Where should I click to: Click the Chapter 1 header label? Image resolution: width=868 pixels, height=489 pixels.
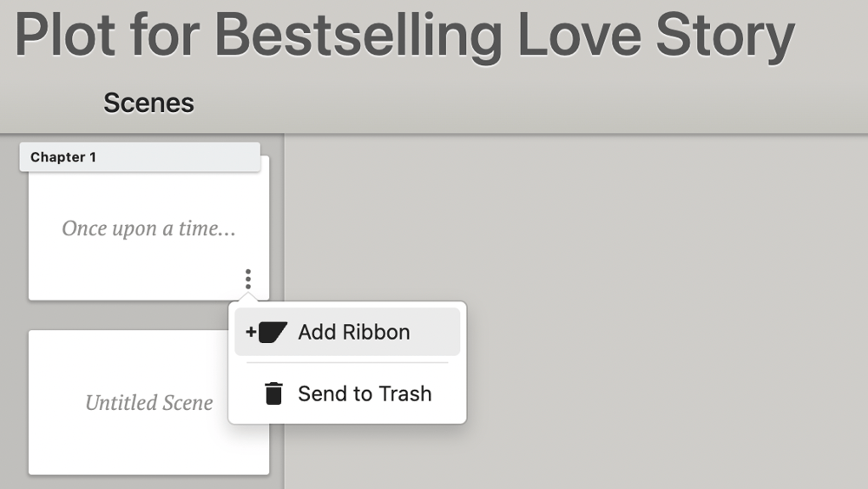[63, 157]
